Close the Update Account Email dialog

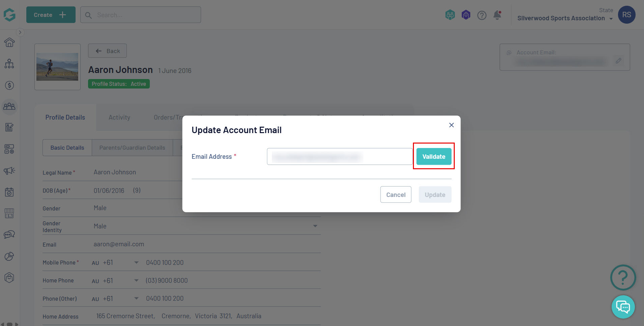click(451, 125)
